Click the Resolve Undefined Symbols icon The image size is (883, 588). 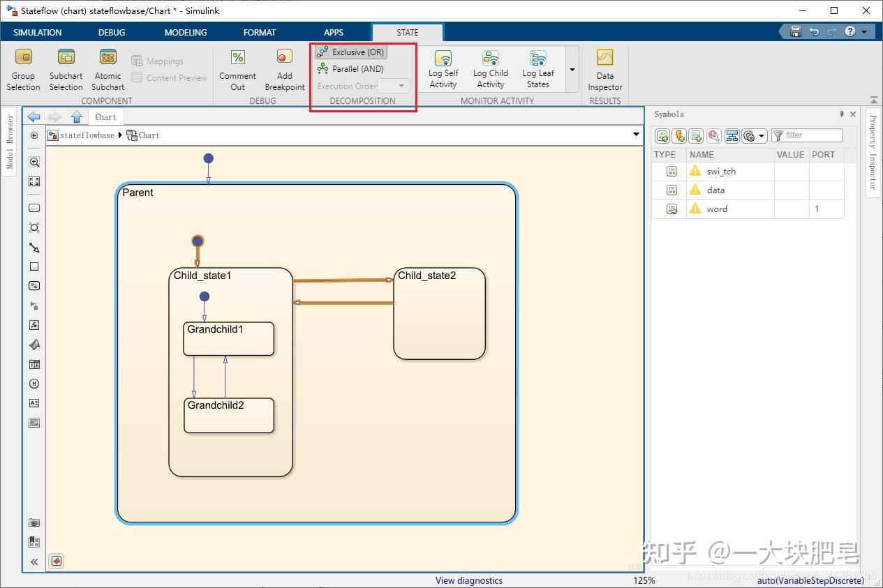[713, 135]
